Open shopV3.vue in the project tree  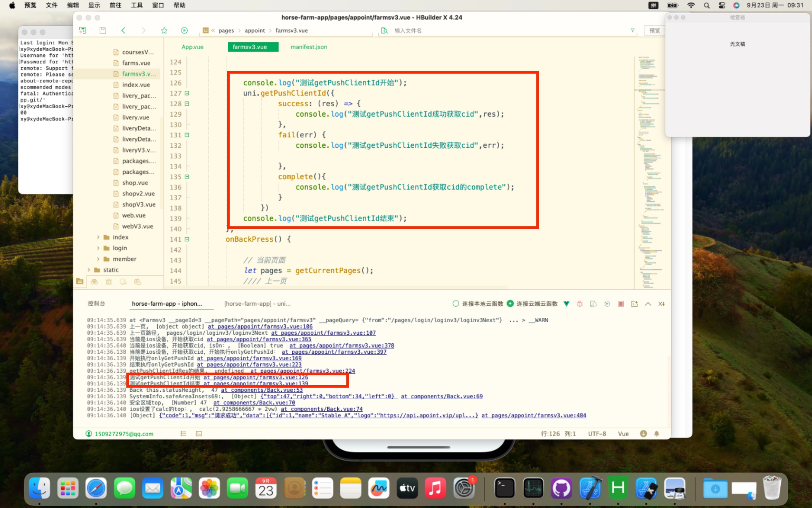tap(139, 205)
